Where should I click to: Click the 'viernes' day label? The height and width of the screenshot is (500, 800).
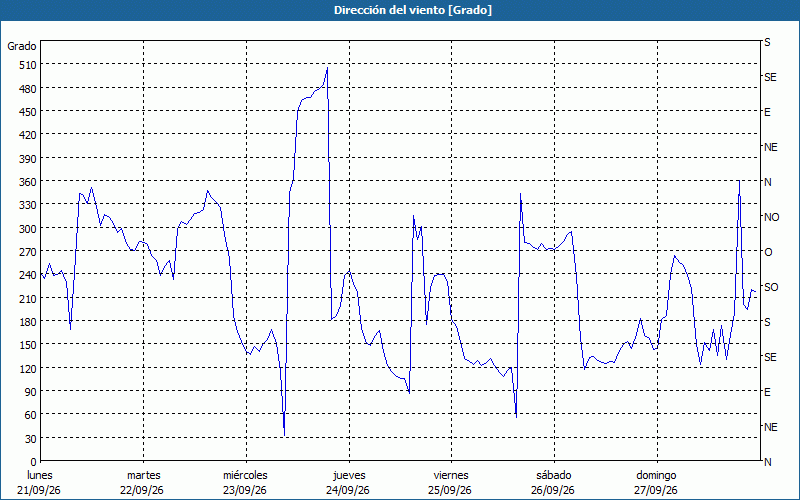[451, 475]
